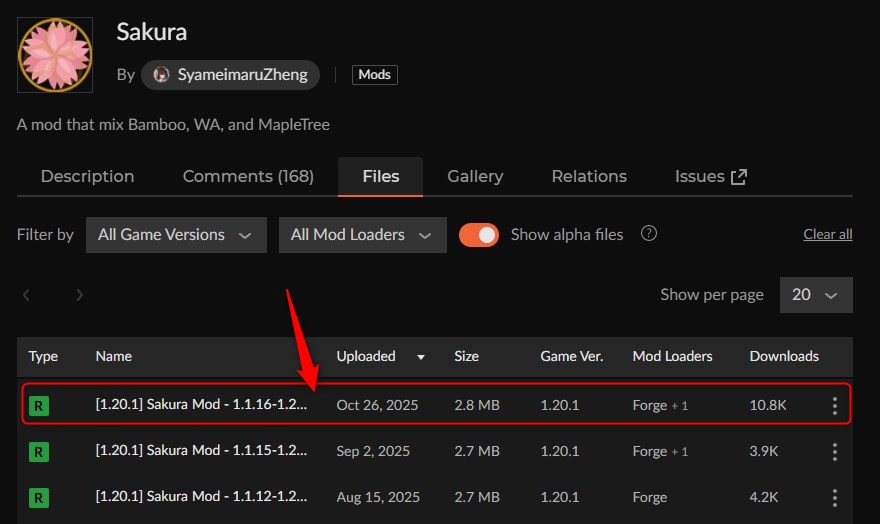
Task: Click the Sakura mod logo thumbnail
Action: pos(56,56)
